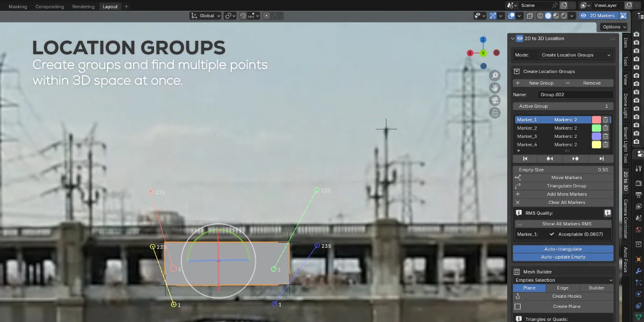This screenshot has width=644, height=322.
Task: Switch to the Compositing workspace tab
Action: [49, 6]
